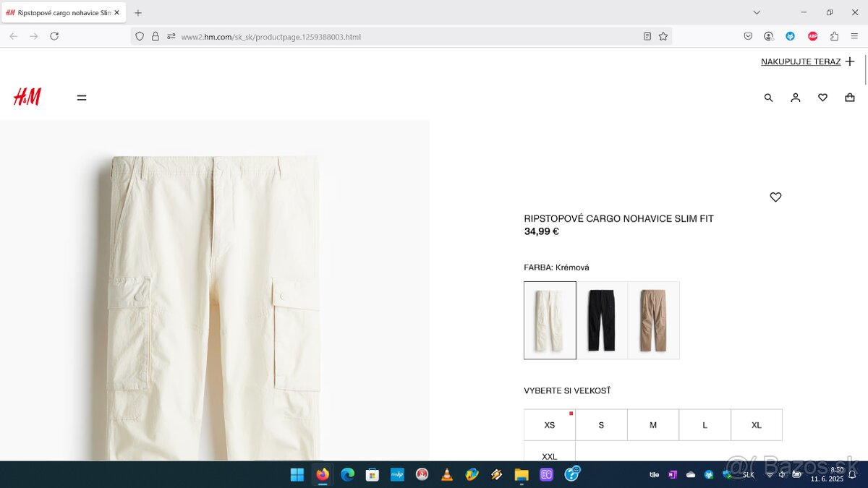Open Firefox application menu

[x=854, y=35]
